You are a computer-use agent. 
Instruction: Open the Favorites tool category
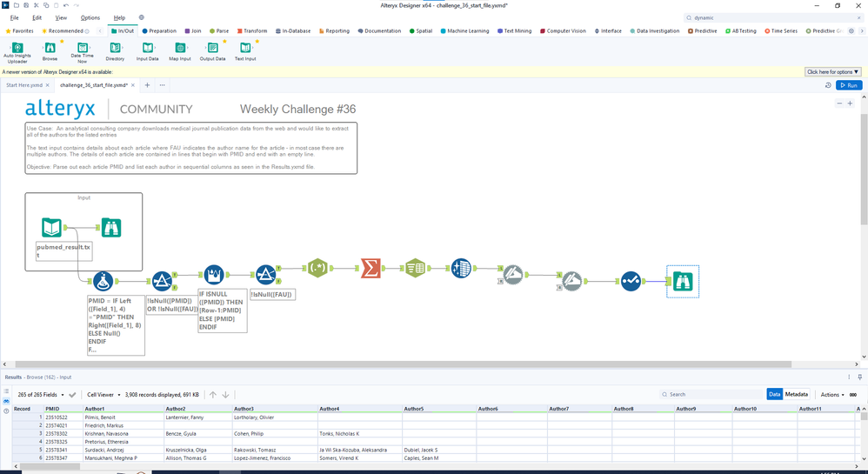coord(19,31)
